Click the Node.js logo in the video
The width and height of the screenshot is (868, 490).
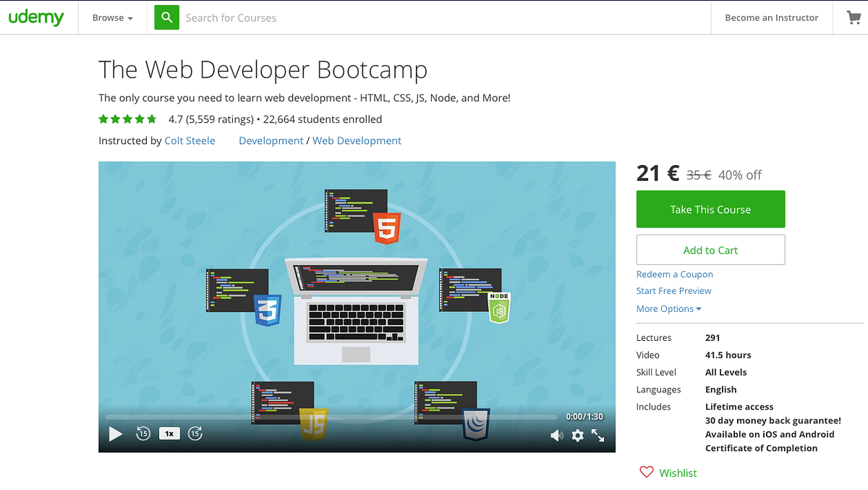tap(499, 307)
